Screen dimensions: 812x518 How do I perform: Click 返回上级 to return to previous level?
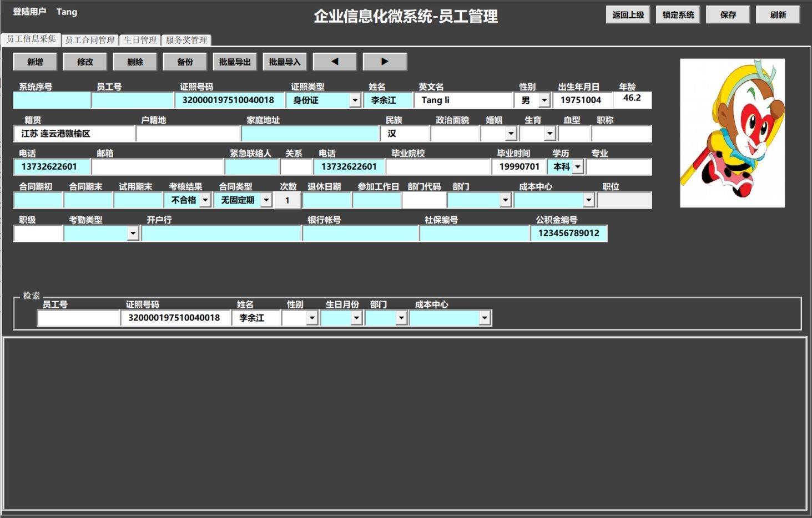pyautogui.click(x=627, y=14)
